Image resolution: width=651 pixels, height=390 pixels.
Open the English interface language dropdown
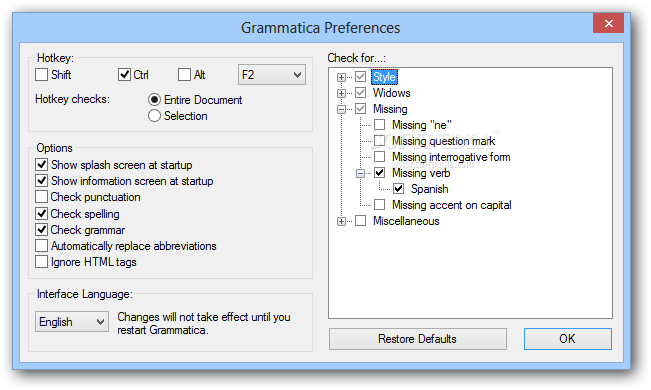tap(72, 321)
